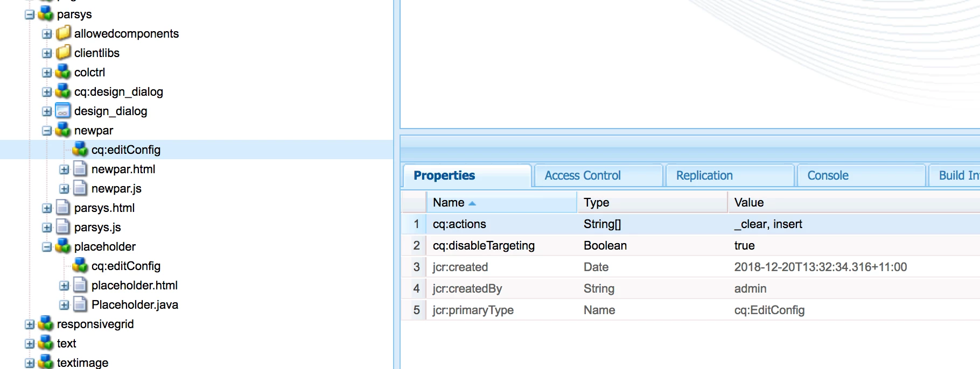Click the parsys component node icon
The height and width of the screenshot is (369, 980).
tap(46, 13)
